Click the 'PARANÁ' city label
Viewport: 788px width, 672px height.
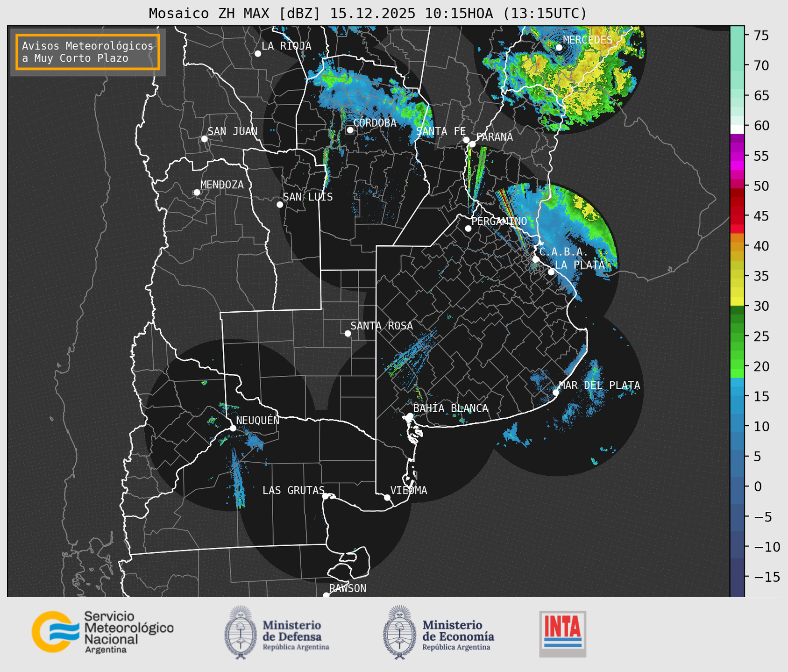[494, 137]
